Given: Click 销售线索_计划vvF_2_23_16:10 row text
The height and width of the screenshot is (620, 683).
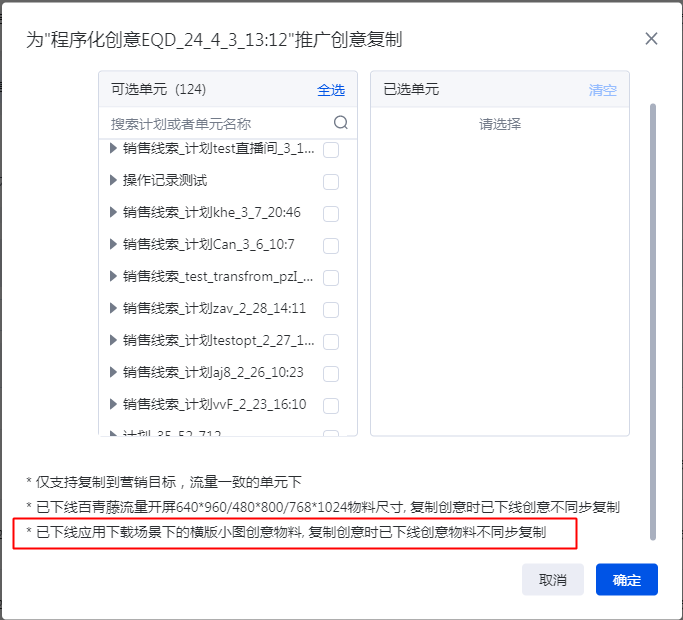Looking at the screenshot, I should click(x=215, y=404).
